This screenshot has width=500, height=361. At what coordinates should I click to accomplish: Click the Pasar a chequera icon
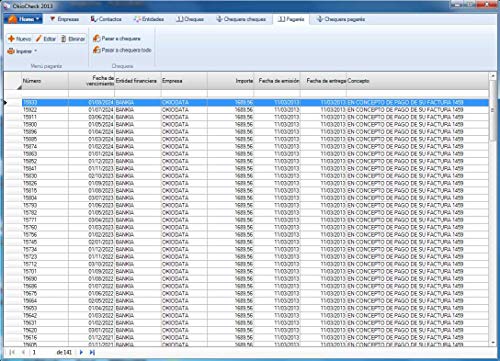pos(96,38)
